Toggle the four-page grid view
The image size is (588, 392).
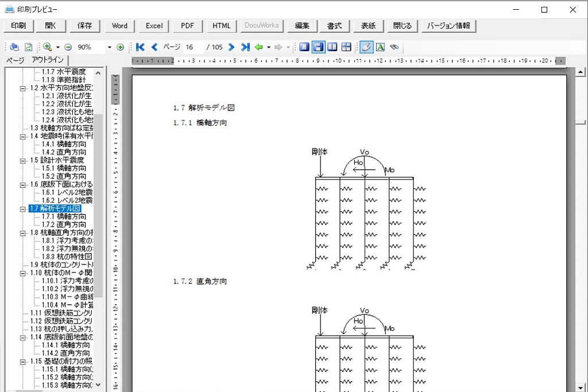(346, 47)
